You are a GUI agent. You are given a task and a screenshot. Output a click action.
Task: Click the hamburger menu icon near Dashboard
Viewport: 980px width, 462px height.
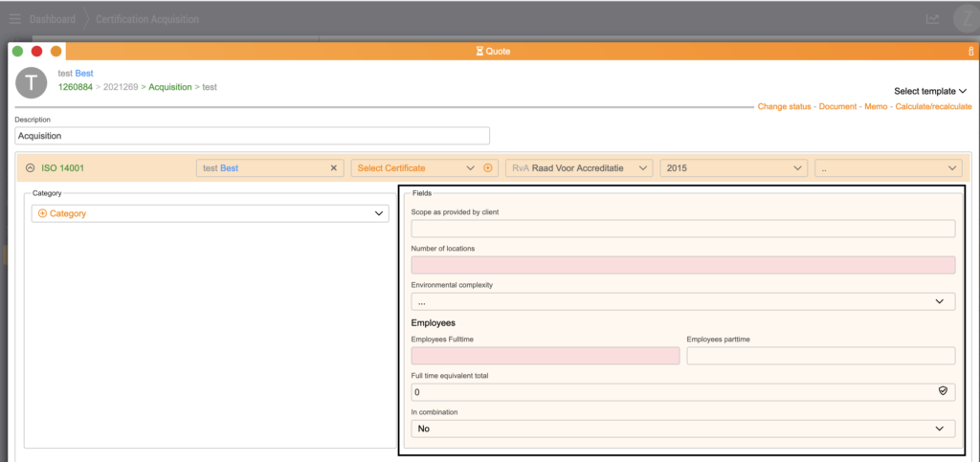click(15, 19)
